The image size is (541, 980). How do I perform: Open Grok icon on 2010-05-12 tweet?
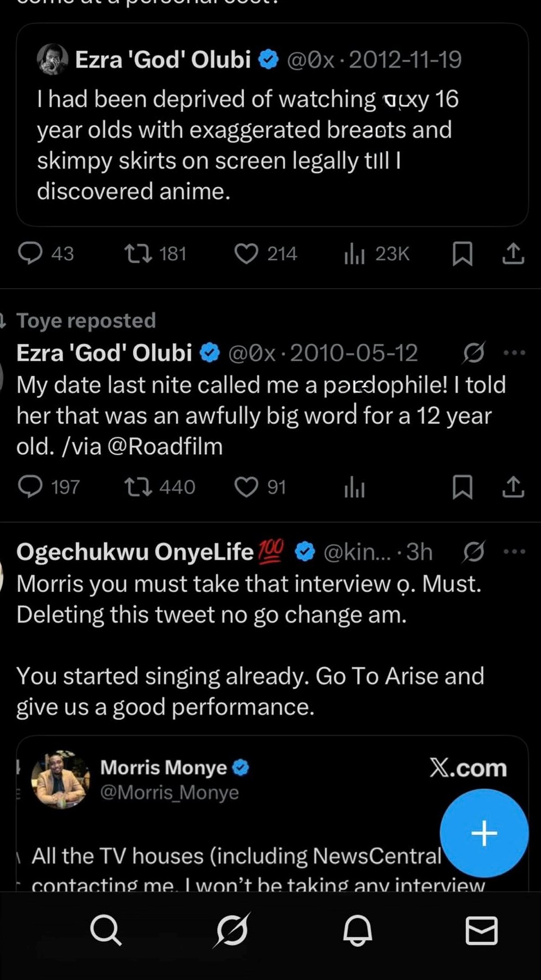tap(473, 353)
